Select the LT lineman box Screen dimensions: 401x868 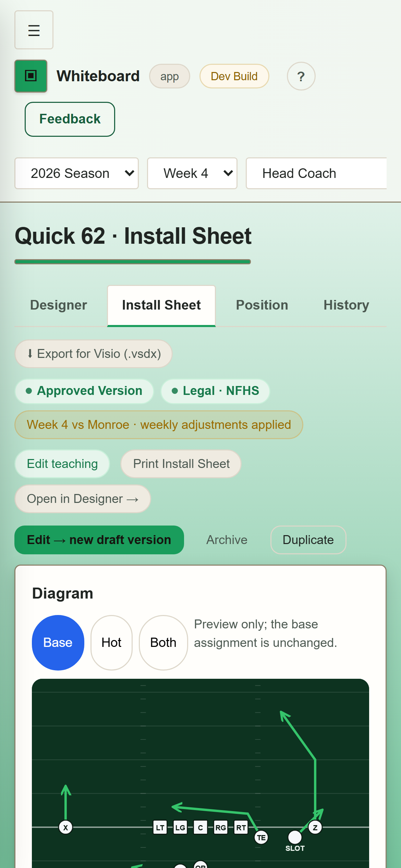pos(160,827)
